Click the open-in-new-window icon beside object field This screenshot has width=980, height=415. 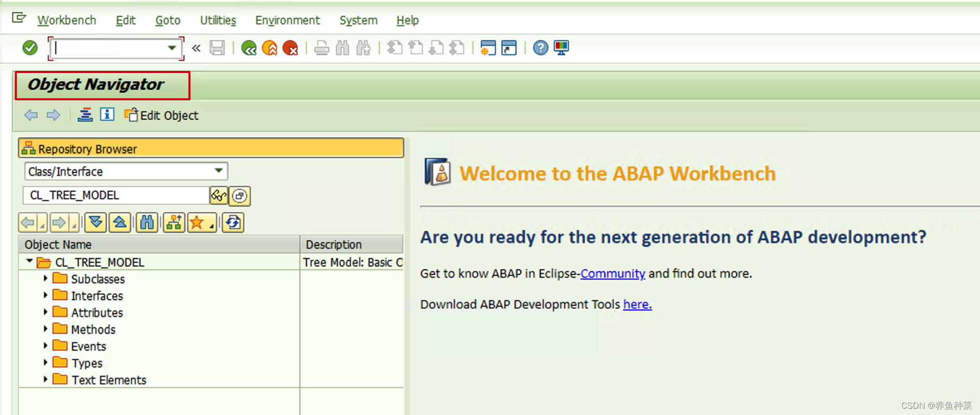240,196
